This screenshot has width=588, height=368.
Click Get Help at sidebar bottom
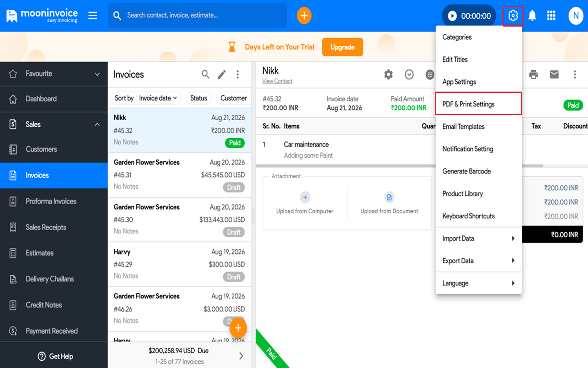pyautogui.click(x=55, y=357)
